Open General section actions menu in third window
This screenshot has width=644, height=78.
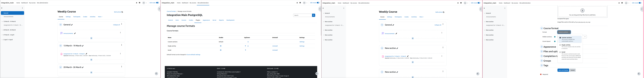click(x=443, y=24)
